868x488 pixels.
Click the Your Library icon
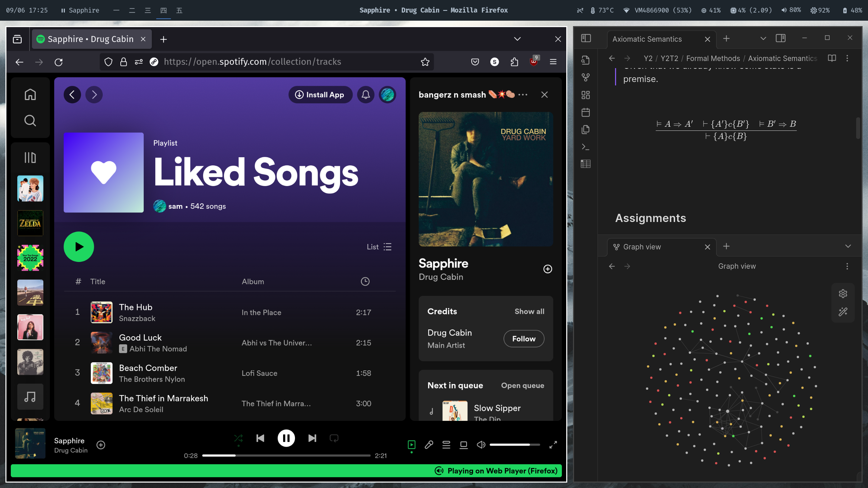(x=30, y=158)
